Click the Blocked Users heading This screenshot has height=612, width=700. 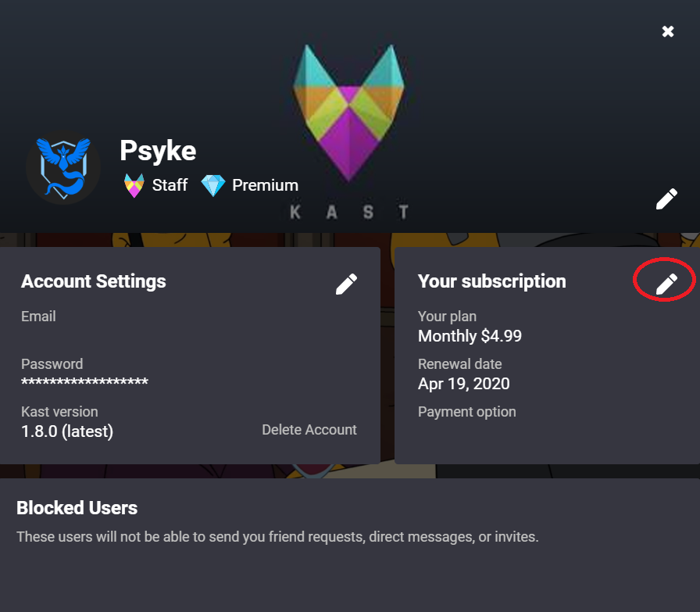[77, 508]
